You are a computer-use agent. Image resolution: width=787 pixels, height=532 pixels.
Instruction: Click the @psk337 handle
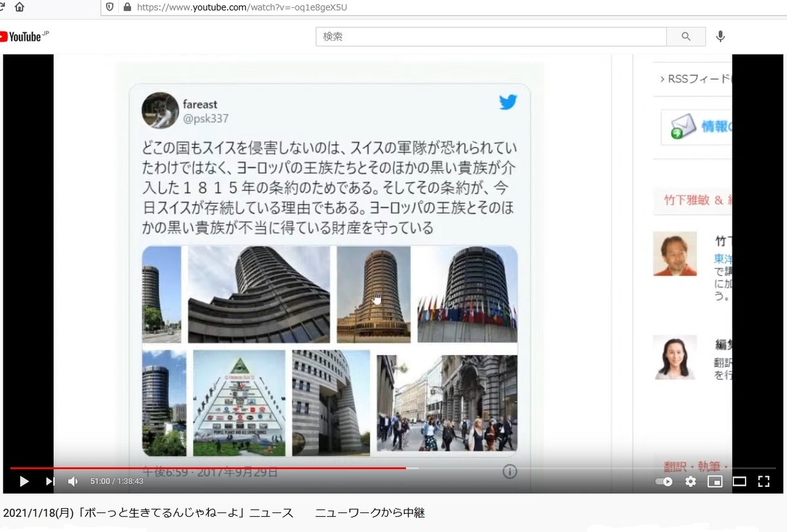coord(205,119)
